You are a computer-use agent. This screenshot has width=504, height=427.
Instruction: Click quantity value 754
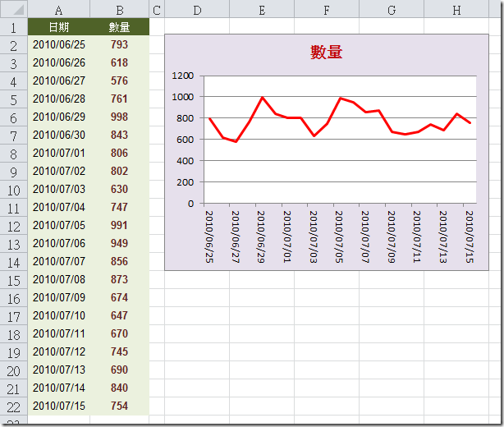(x=119, y=406)
